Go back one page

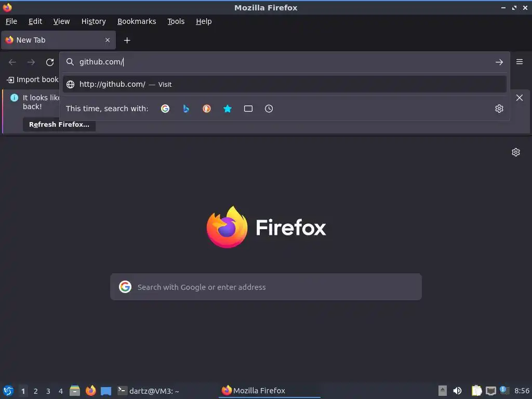[x=12, y=62]
